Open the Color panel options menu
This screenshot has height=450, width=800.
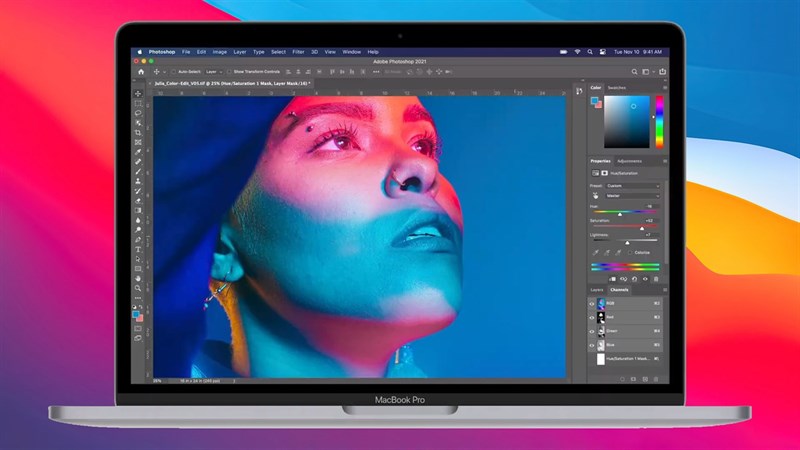(665, 88)
